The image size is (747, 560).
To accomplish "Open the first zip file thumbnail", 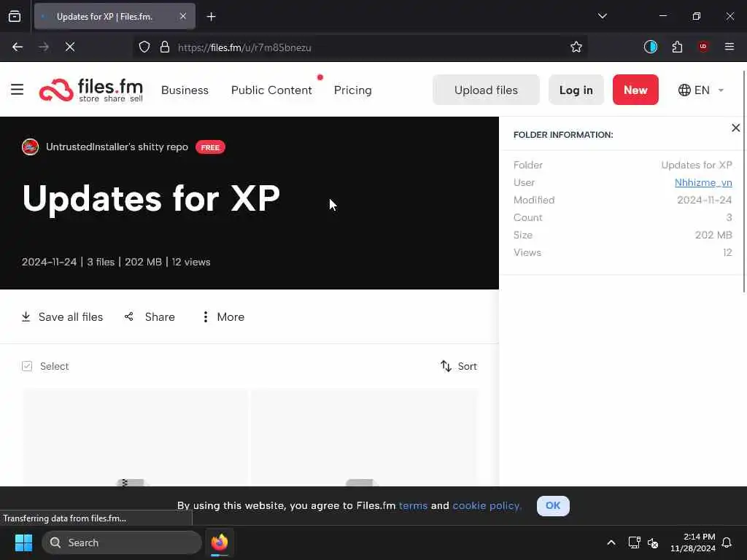I will [x=135, y=437].
